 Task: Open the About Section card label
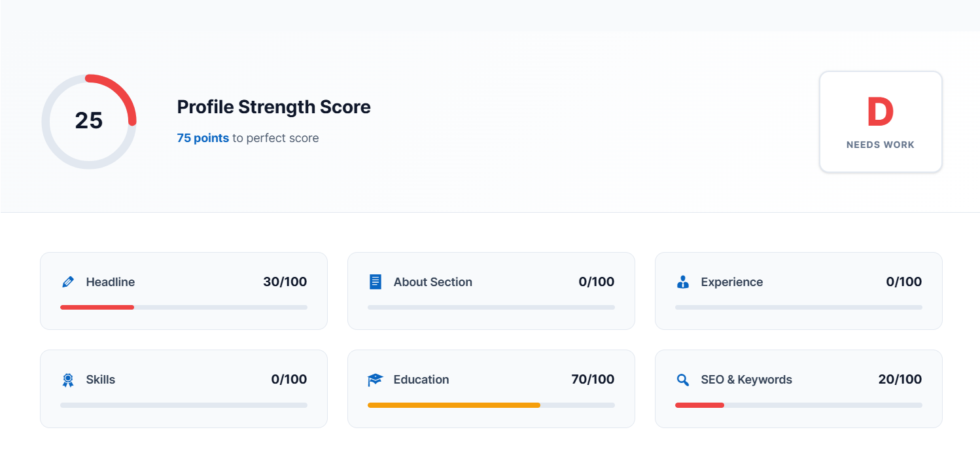point(432,282)
